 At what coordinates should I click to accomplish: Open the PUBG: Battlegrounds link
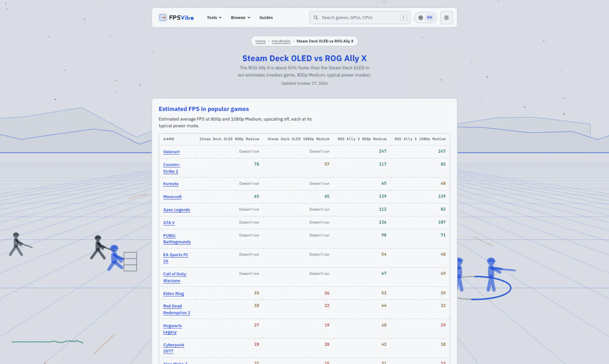[177, 238]
